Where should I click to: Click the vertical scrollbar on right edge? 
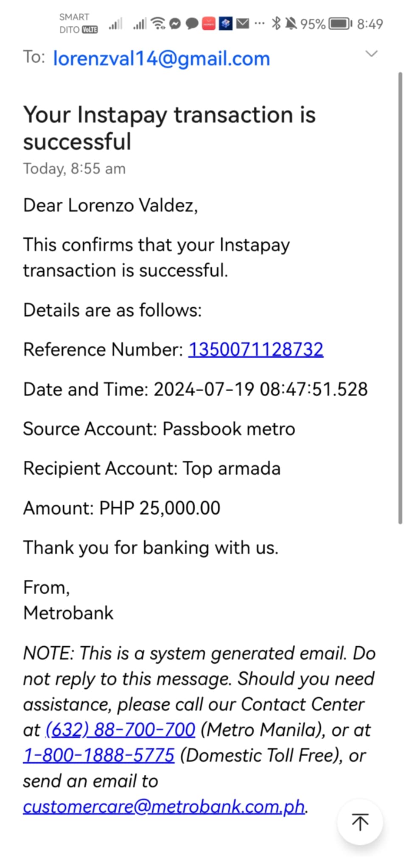pyautogui.click(x=400, y=297)
